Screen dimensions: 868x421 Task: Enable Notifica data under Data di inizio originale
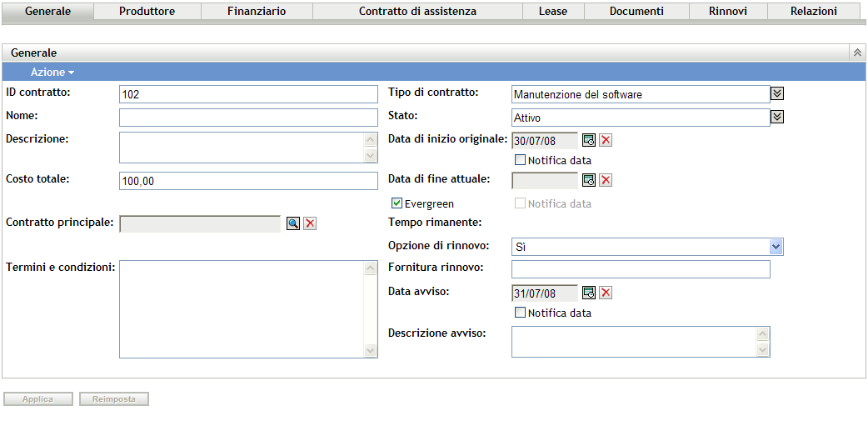coord(521,160)
